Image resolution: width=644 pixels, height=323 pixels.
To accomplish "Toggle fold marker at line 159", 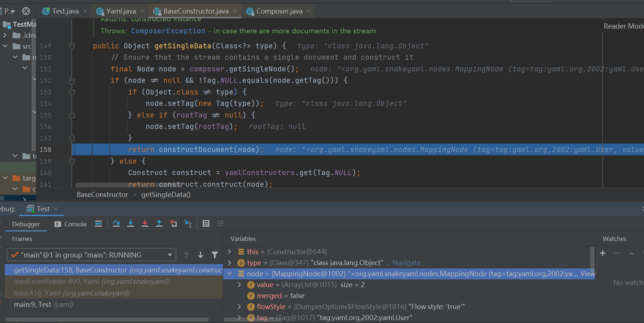I will pyautogui.click(x=72, y=161).
